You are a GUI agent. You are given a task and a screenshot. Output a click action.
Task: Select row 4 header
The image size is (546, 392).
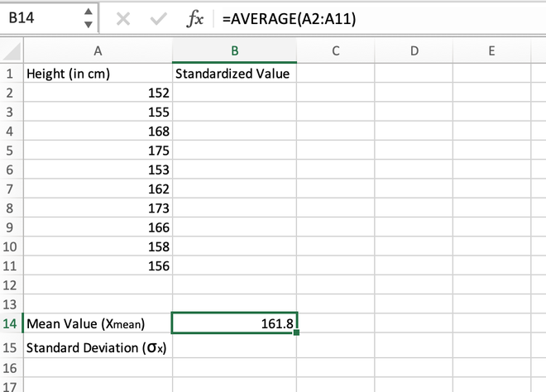[10, 131]
